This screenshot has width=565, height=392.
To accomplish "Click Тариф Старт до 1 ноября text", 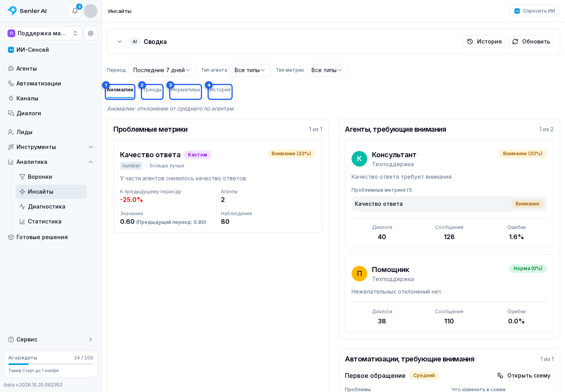I will pos(33,370).
